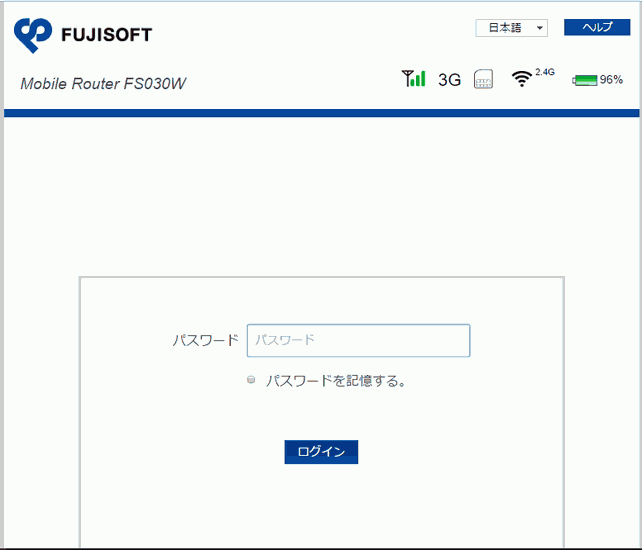The width and height of the screenshot is (642, 550).
Task: Click the blue horizontal header divider bar
Action: [321, 113]
